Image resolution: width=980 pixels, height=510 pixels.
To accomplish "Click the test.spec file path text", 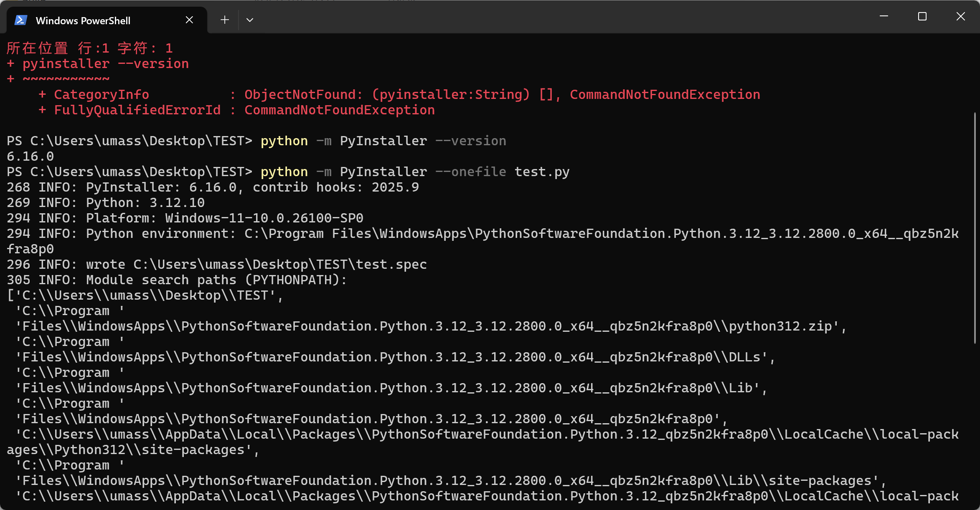I will click(280, 265).
